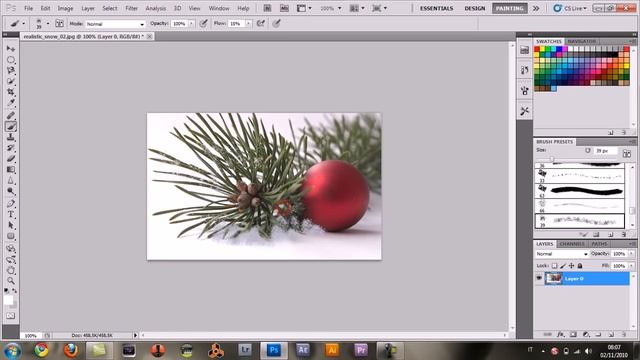Toggle Quick Mask mode
Image resolution: width=640 pixels, height=360 pixels.
pyautogui.click(x=11, y=316)
